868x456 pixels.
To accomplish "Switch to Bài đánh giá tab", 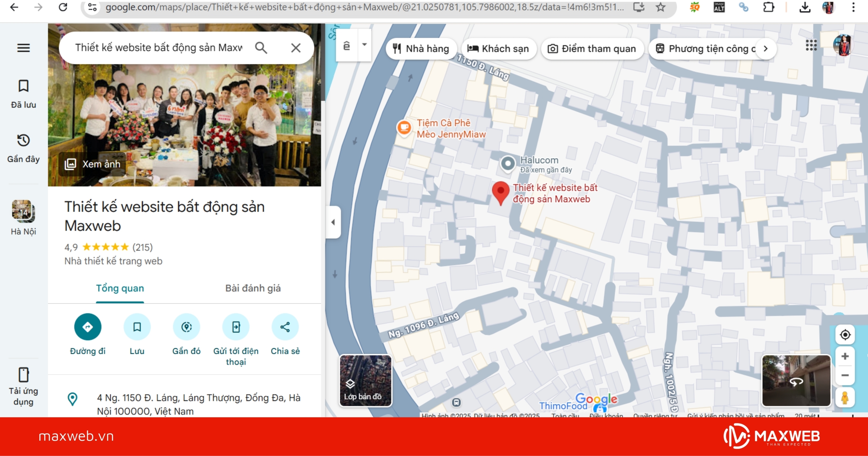I will click(x=253, y=288).
